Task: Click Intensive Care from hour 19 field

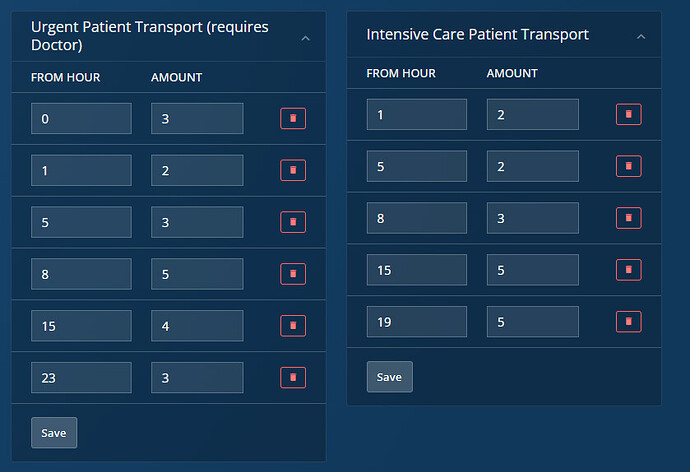Action: tap(416, 322)
